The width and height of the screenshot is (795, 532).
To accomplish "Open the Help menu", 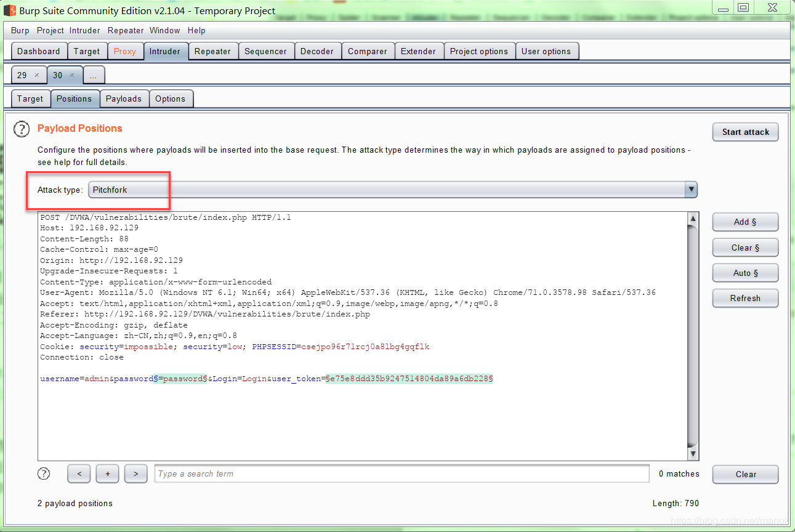I will pos(196,30).
